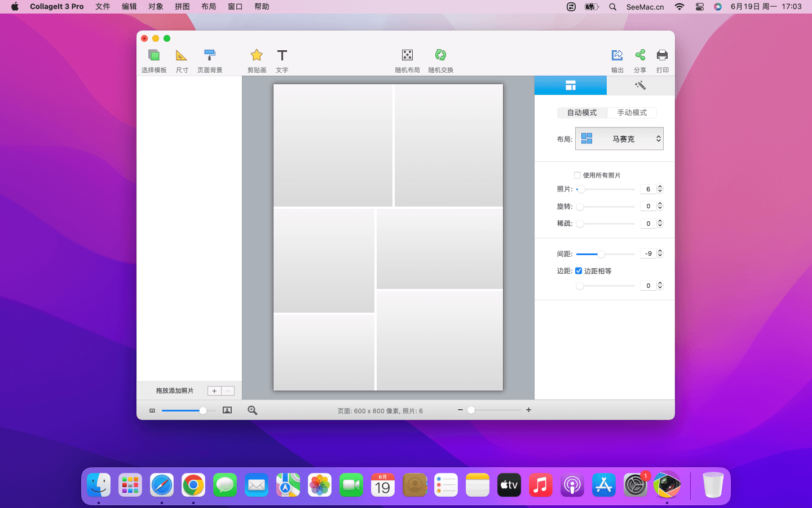This screenshot has height=508, width=812.
Task: Switch to the magic wand effects tab
Action: pos(640,86)
